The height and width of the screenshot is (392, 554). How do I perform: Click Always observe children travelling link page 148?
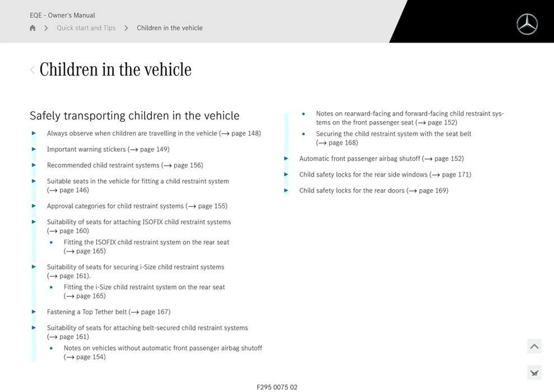tap(154, 132)
